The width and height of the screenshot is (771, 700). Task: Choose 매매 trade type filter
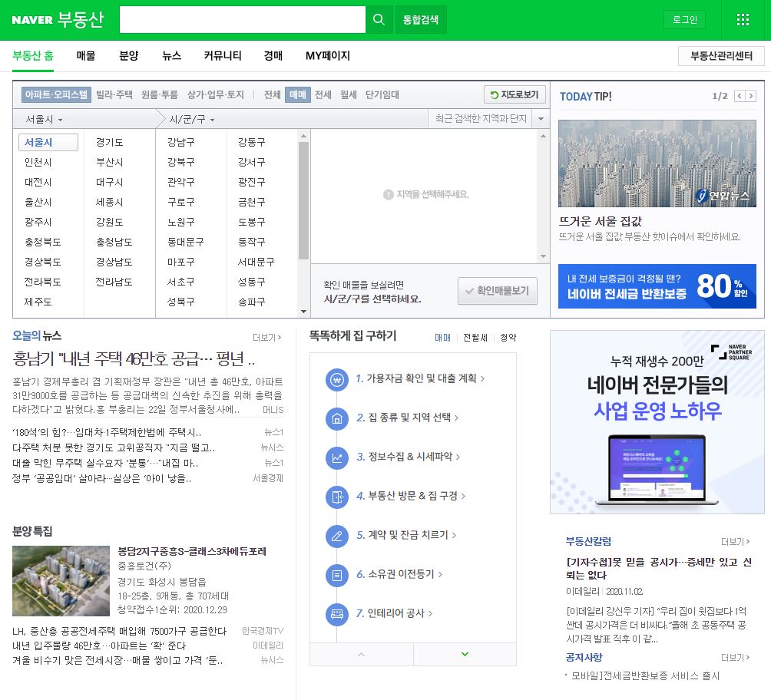[297, 94]
